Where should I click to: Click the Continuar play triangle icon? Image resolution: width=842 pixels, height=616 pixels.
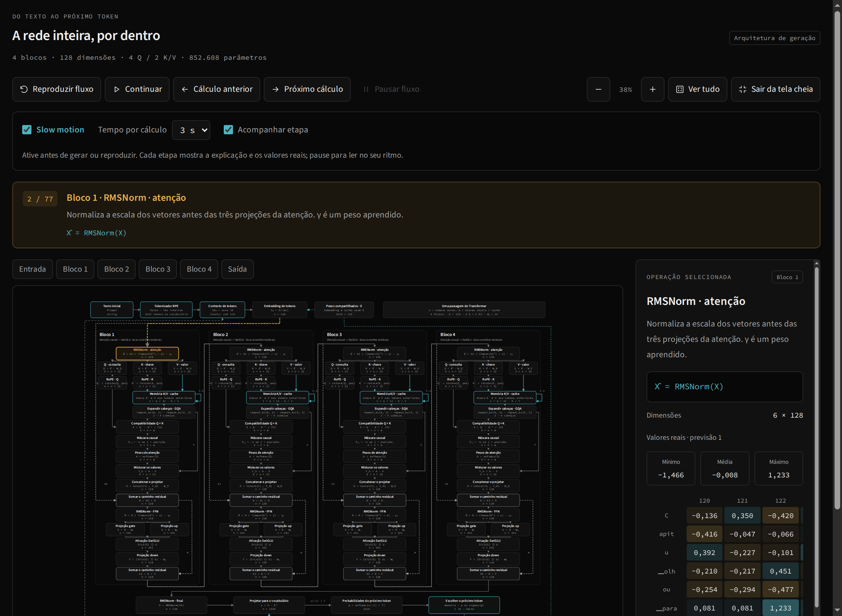pyautogui.click(x=117, y=90)
